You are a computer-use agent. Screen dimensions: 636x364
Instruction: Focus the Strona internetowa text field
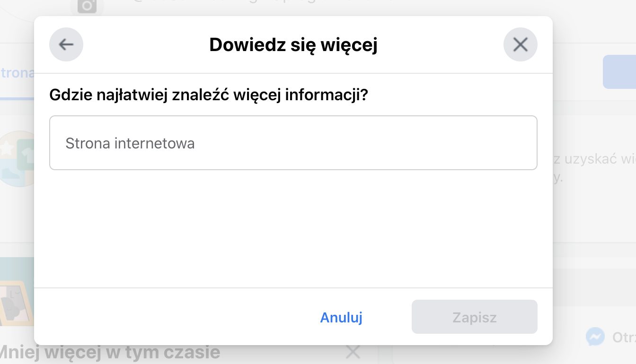coord(293,143)
